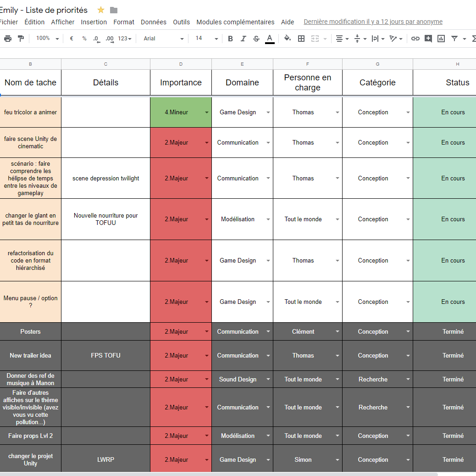Select the Nom de tache header cell
Image resolution: width=476 pixels, height=476 pixels.
(x=30, y=82)
